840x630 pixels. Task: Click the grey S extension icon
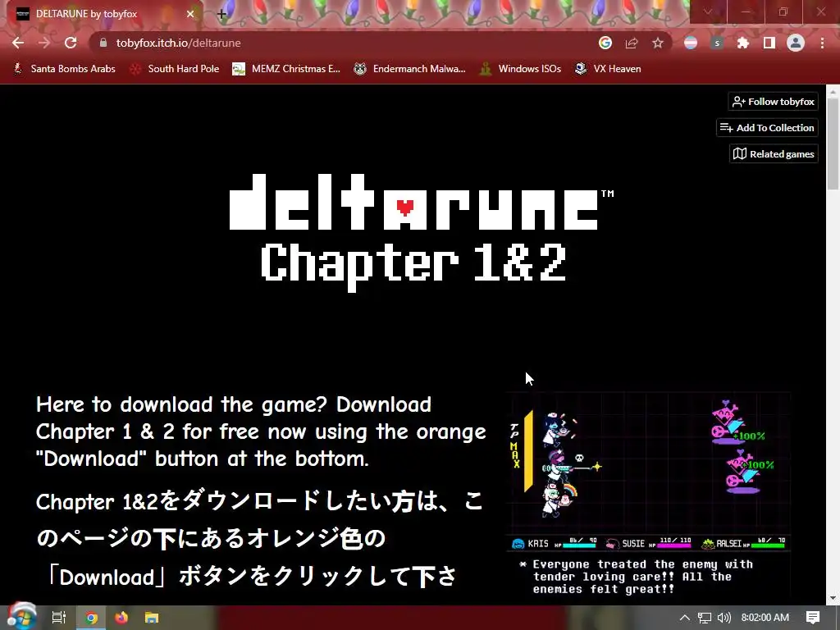tap(717, 43)
